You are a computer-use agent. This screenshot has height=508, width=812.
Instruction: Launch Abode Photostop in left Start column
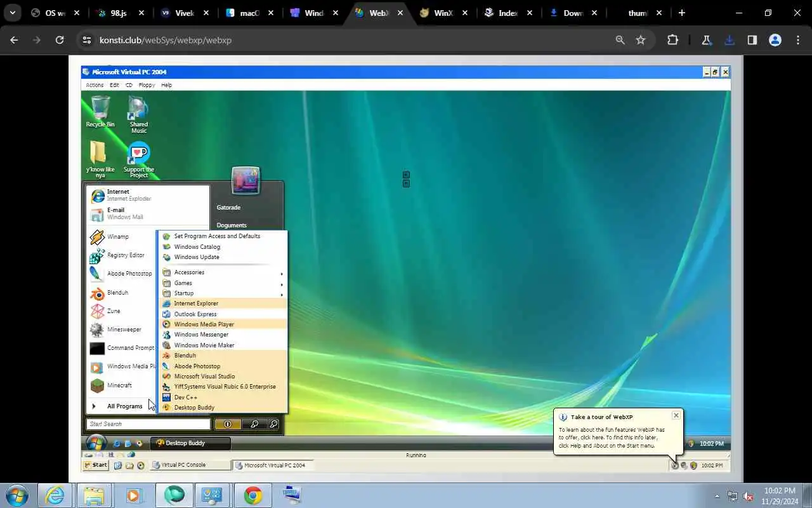coord(122,274)
